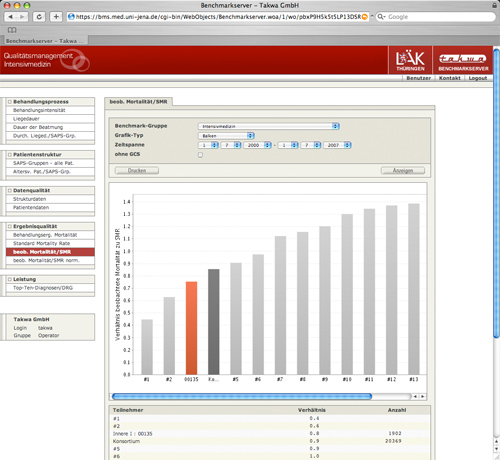
Task: Click the Qualitätsmanagement Intensivmedizin logo
Action: (46, 60)
